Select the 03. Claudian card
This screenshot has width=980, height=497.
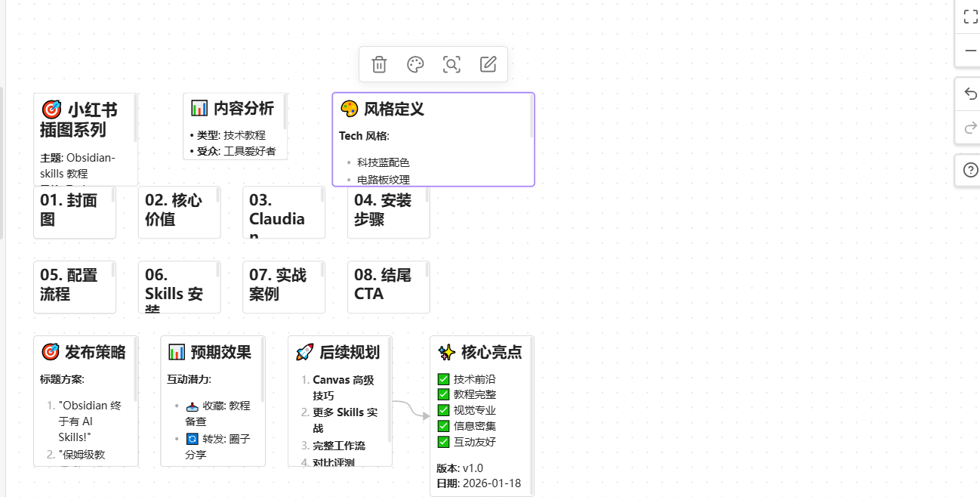[284, 212]
